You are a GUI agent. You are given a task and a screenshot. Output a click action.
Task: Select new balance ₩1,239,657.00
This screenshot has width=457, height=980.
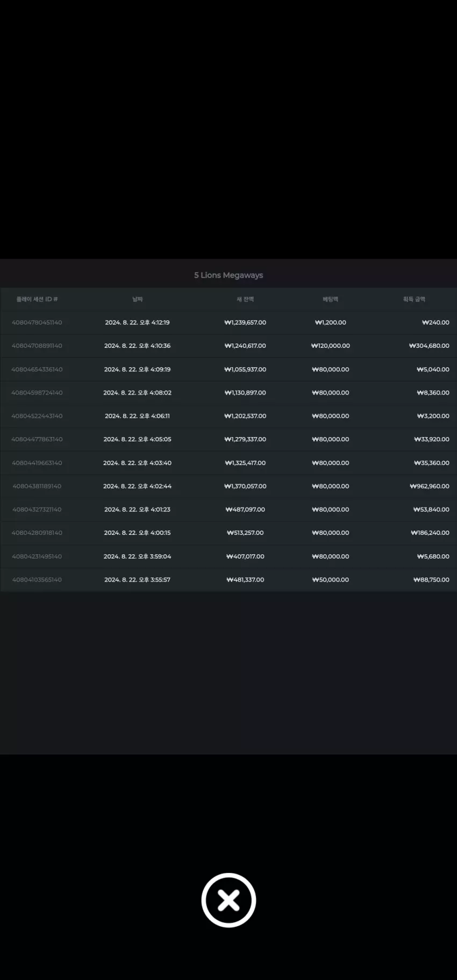coord(245,323)
